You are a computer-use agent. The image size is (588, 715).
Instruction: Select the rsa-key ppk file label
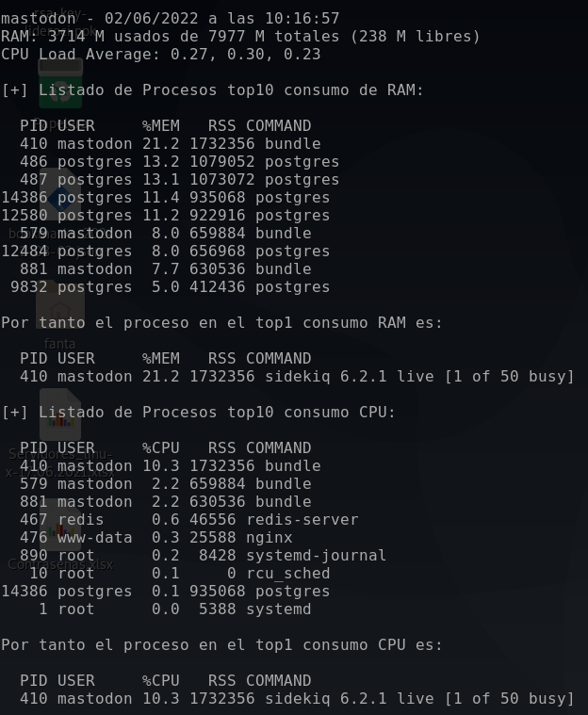point(60,21)
